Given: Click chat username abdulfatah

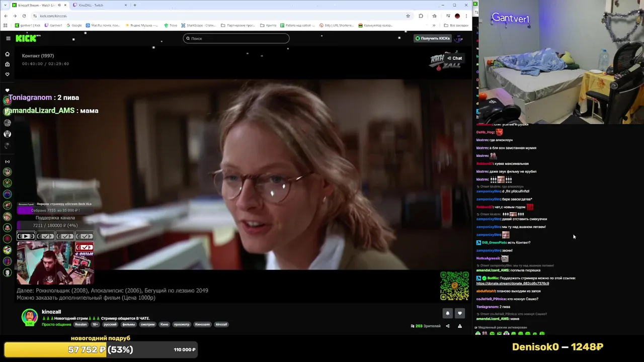Looking at the screenshot, I should click(x=486, y=291).
